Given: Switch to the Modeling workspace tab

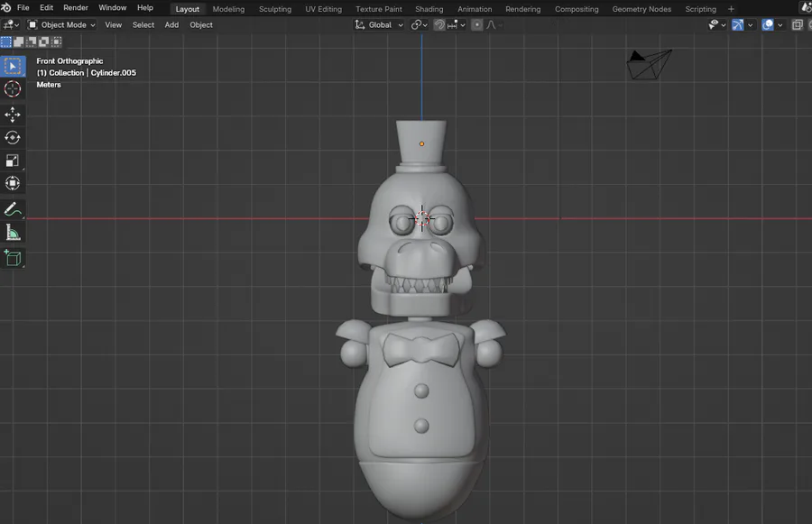Looking at the screenshot, I should [x=228, y=9].
